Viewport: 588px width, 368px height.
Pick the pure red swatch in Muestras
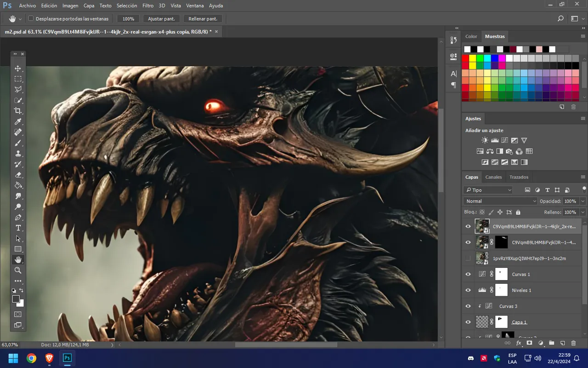[x=465, y=58]
